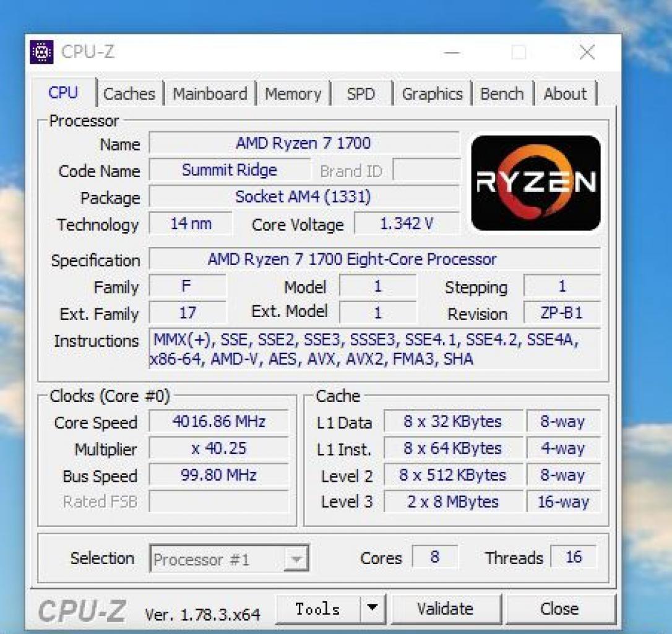Image resolution: width=672 pixels, height=634 pixels.
Task: Click the Package value Socket AM4 (1331)
Action: [x=304, y=196]
